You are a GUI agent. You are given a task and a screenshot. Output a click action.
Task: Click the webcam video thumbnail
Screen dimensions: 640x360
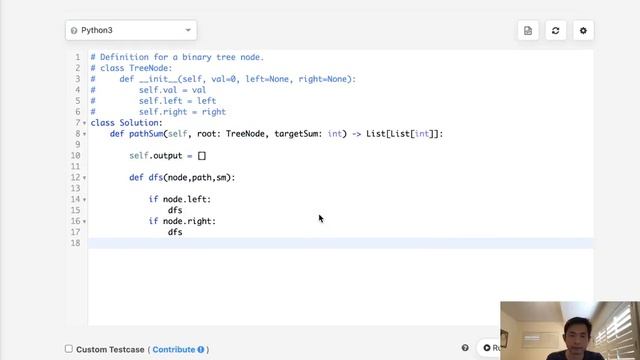[570, 331]
